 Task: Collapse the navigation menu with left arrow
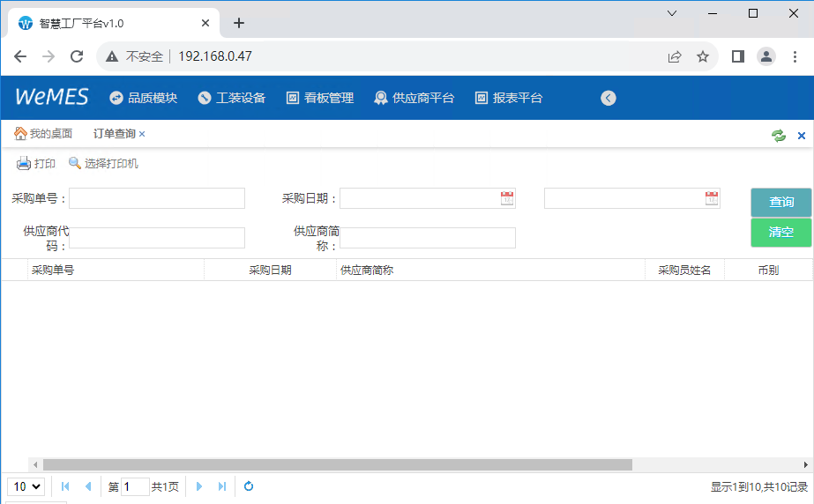609,98
